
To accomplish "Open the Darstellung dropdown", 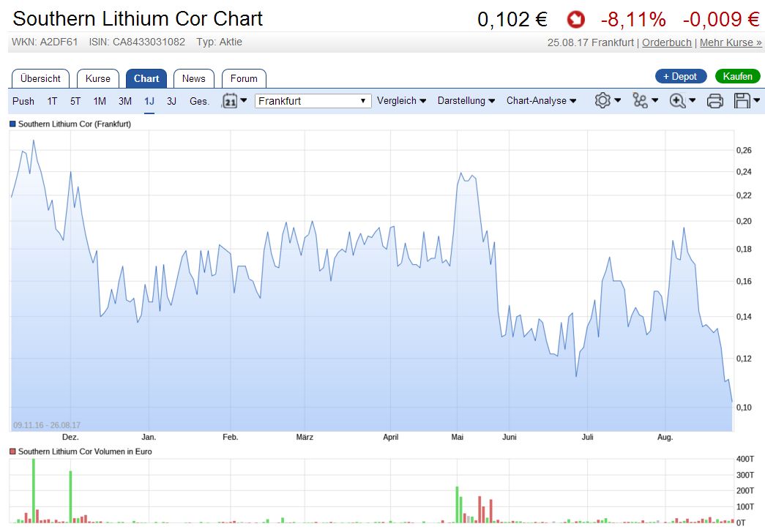I will click(466, 100).
